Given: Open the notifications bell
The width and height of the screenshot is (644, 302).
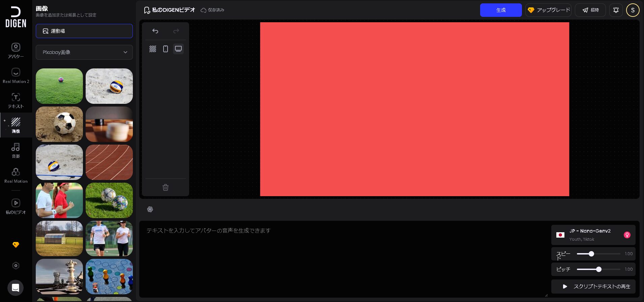Looking at the screenshot, I should 616,10.
